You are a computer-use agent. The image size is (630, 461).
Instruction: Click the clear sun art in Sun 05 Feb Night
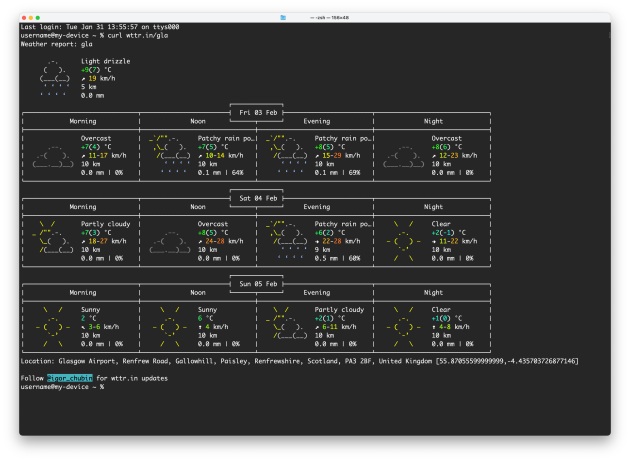[403, 327]
